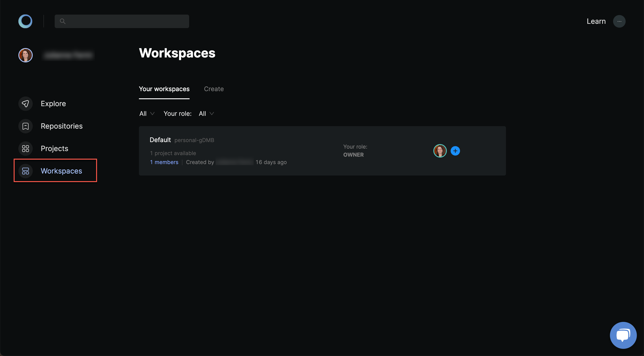Click the Learn navigation link
644x356 pixels.
tap(596, 21)
